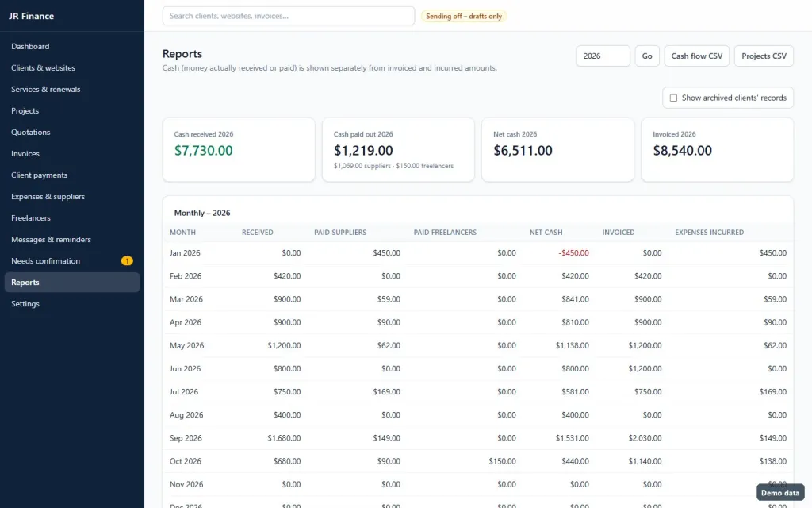The image size is (812, 508).
Task: Select the Jun 2026 row label
Action: pos(185,368)
